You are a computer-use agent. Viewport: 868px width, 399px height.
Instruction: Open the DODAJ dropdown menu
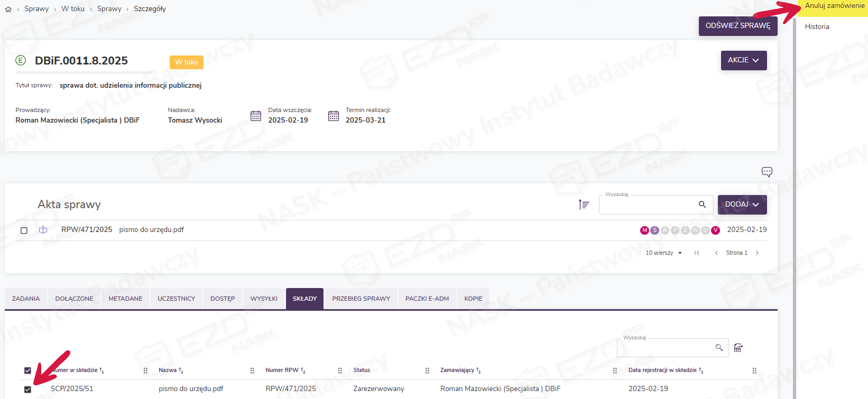(x=742, y=205)
